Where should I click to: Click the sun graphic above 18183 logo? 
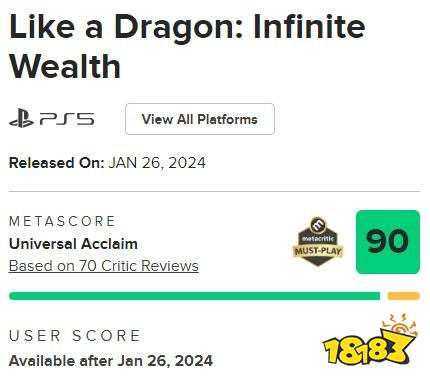point(400,324)
